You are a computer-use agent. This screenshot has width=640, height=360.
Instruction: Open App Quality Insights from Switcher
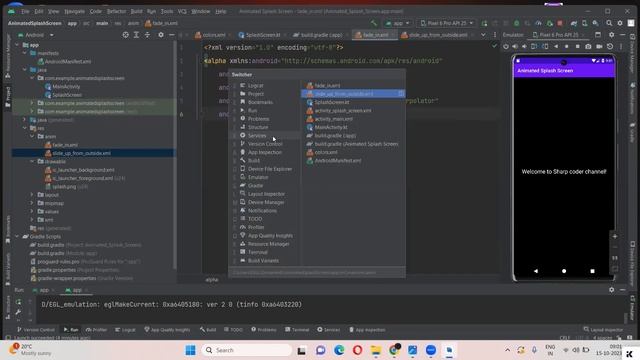point(270,236)
